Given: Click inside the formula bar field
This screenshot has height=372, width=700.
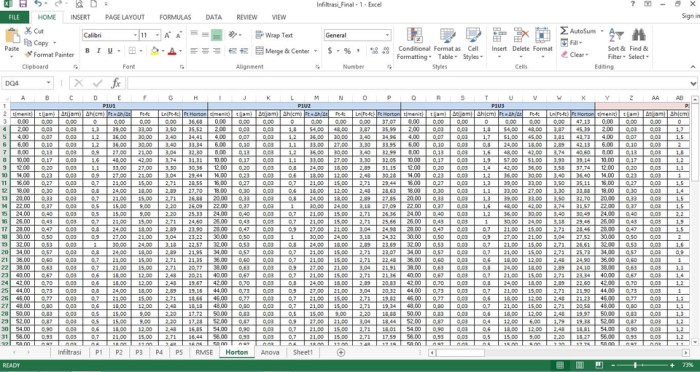Looking at the screenshot, I should pos(408,83).
